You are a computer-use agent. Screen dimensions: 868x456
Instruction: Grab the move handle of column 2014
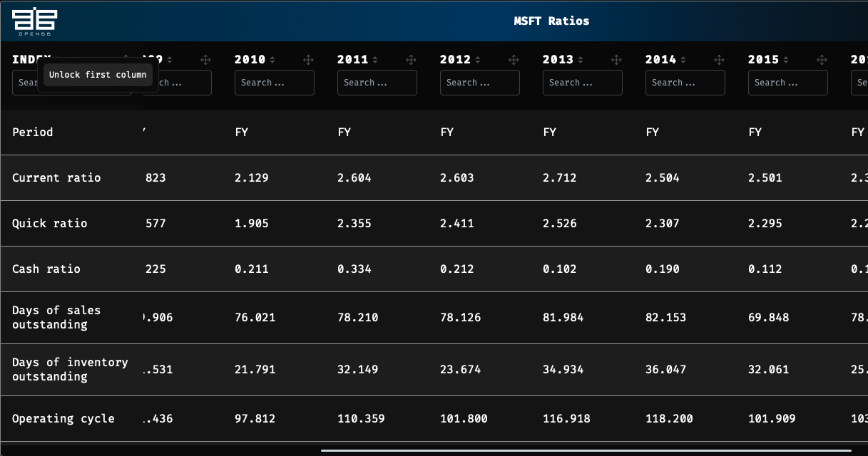click(x=719, y=60)
